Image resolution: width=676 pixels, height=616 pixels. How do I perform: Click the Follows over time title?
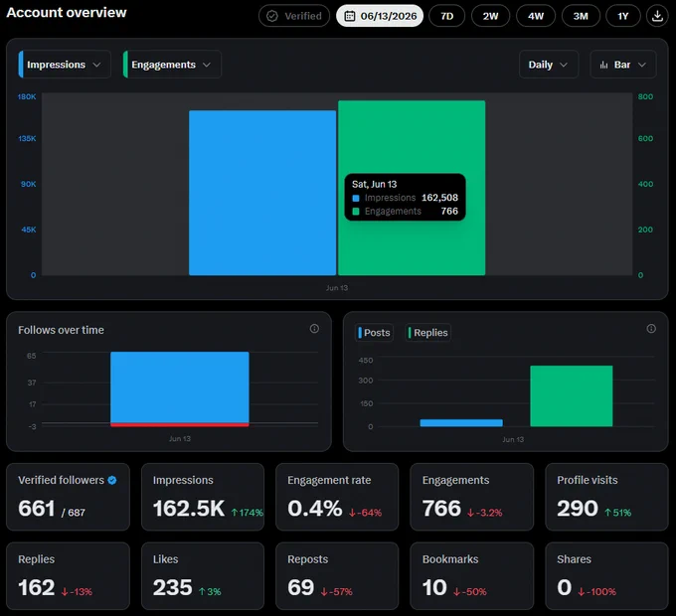(61, 330)
